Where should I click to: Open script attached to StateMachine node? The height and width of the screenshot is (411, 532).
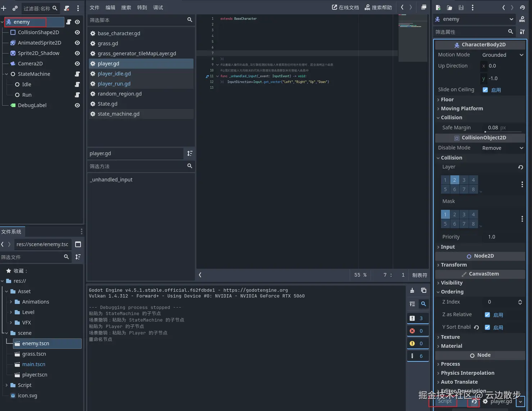77,74
